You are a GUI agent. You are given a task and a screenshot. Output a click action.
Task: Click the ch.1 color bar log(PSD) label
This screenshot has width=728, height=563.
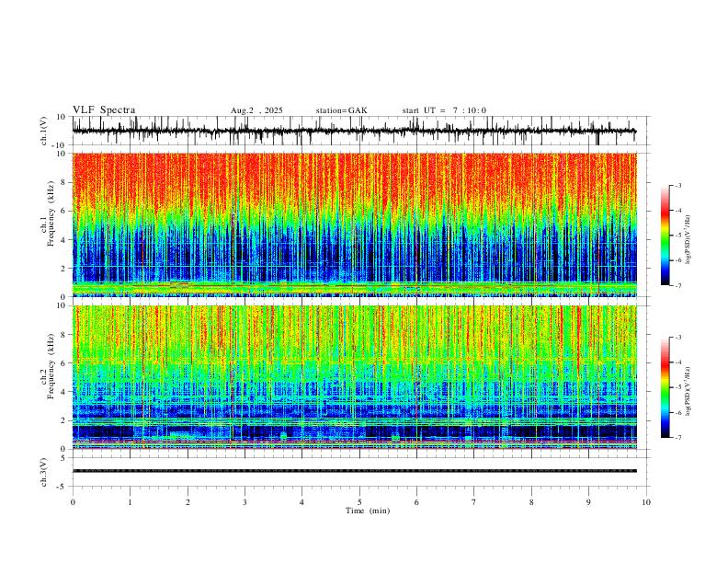point(688,240)
